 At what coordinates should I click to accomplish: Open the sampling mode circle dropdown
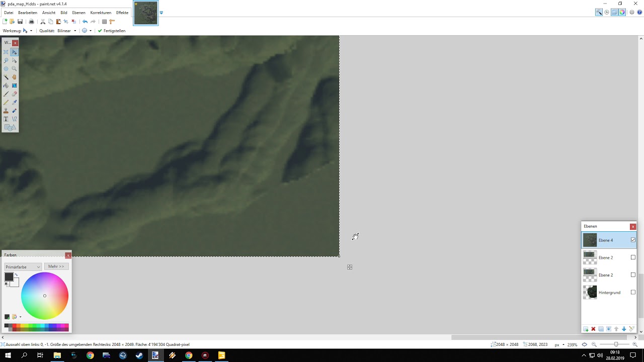pyautogui.click(x=87, y=31)
